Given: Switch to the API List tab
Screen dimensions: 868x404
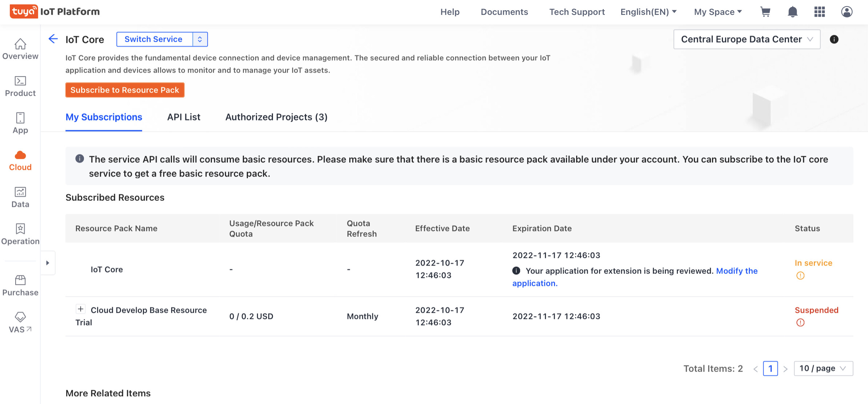Looking at the screenshot, I should pyautogui.click(x=184, y=117).
